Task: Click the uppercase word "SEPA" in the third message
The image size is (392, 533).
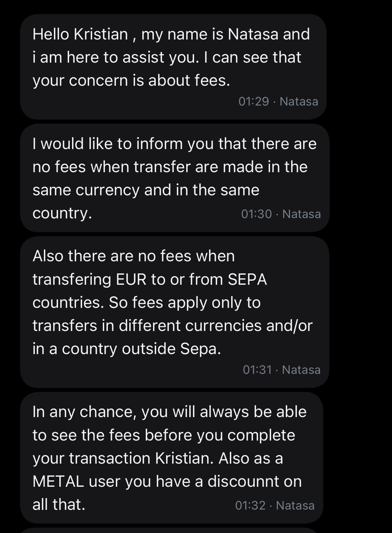Action: coord(247,279)
